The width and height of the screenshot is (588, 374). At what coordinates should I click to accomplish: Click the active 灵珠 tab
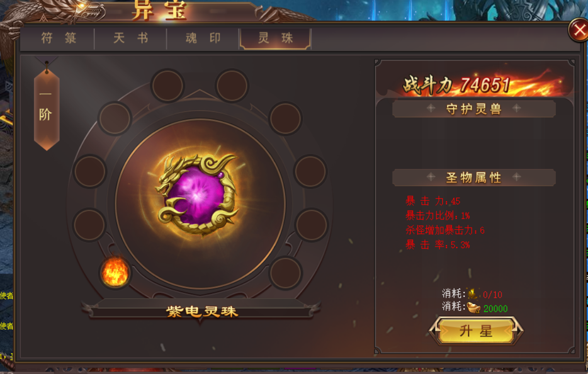276,38
